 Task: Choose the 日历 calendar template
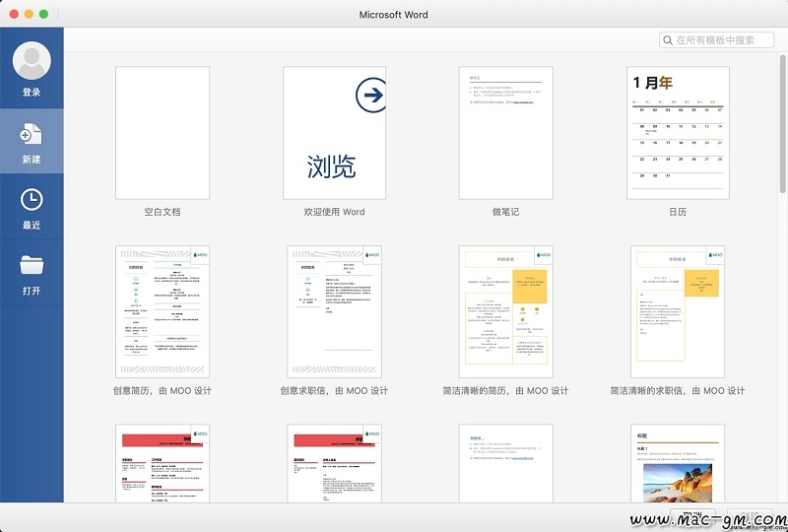tap(678, 133)
